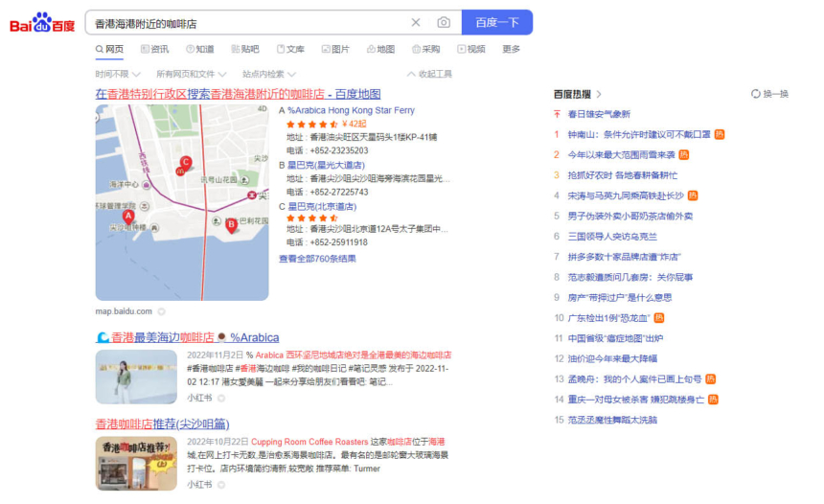Click the 香港咖啡店推荐 thumbnail image

pyautogui.click(x=136, y=464)
